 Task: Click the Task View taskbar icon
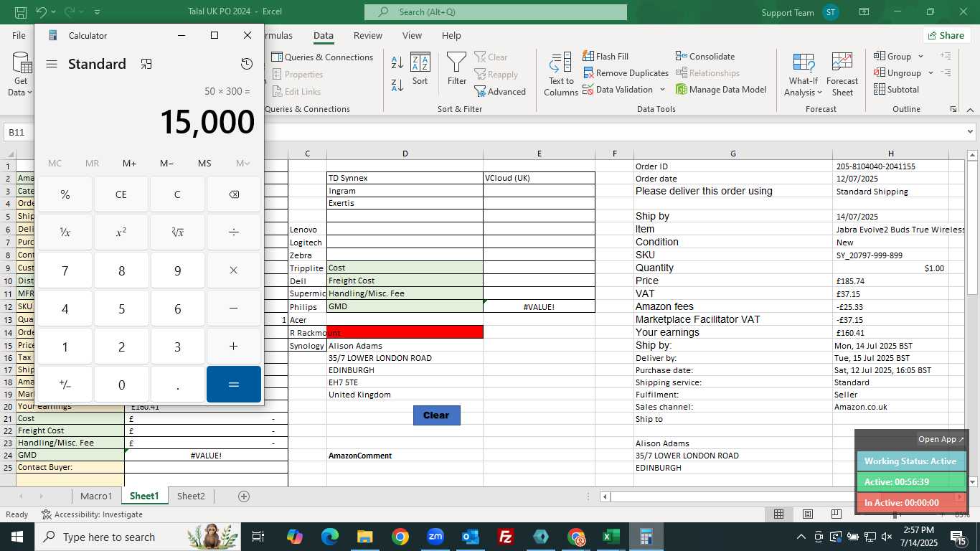tap(258, 537)
